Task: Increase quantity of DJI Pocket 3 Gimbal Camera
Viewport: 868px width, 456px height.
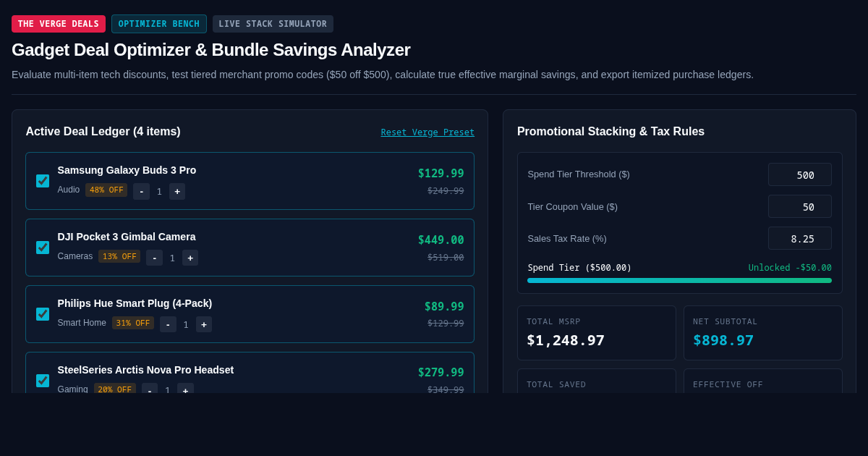Action: pos(190,258)
